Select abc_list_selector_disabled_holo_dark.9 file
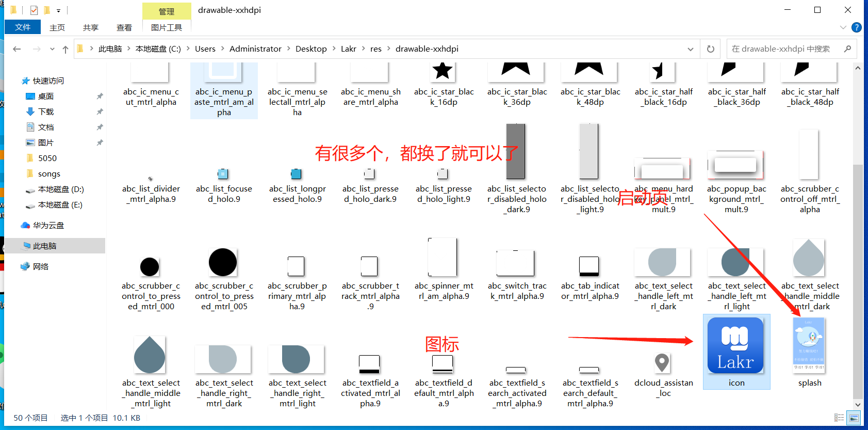The image size is (868, 430). pos(517,169)
